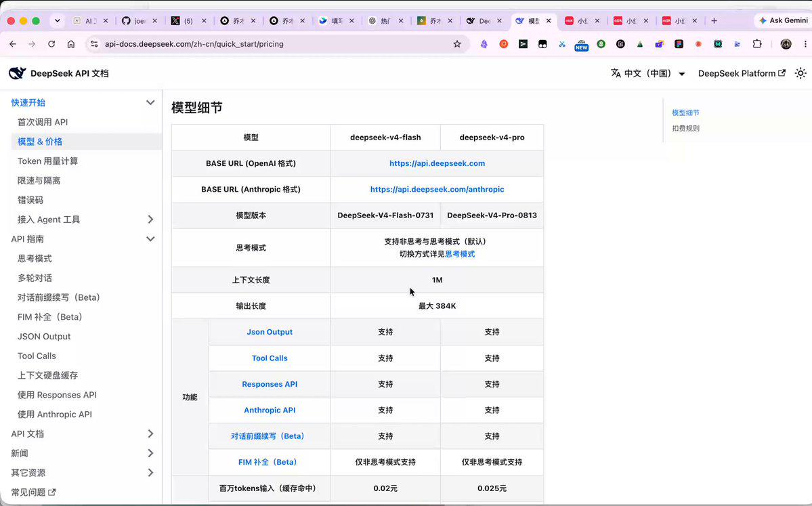The image size is (812, 506).
Task: Click the browser back arrow
Action: pos(13,44)
